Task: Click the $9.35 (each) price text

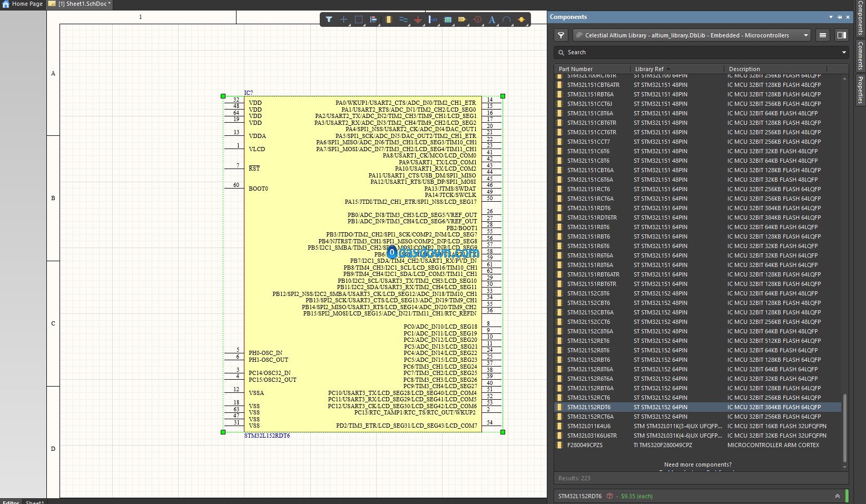Action: pos(636,496)
